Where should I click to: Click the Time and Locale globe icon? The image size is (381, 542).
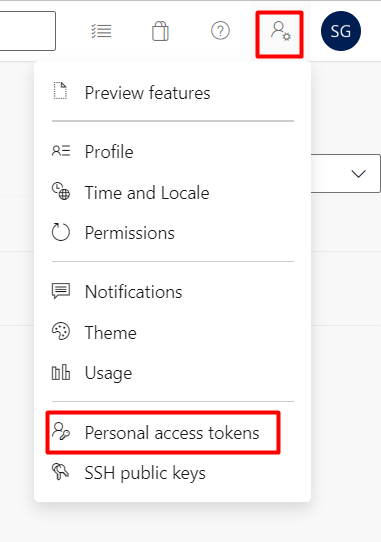61,191
